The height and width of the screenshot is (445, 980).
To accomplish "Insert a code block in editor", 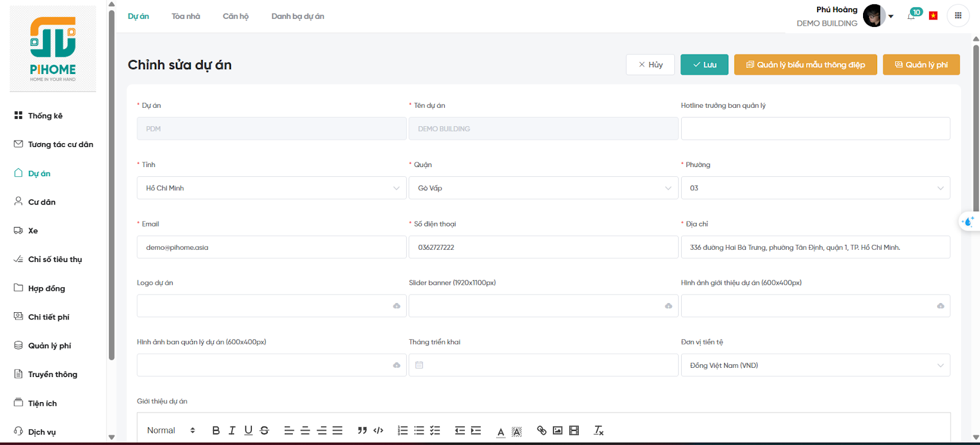I will click(379, 430).
